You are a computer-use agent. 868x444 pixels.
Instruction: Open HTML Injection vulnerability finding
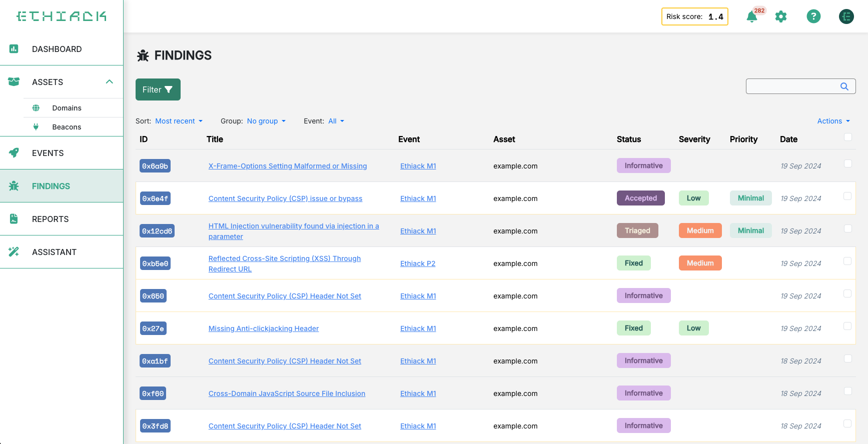294,231
